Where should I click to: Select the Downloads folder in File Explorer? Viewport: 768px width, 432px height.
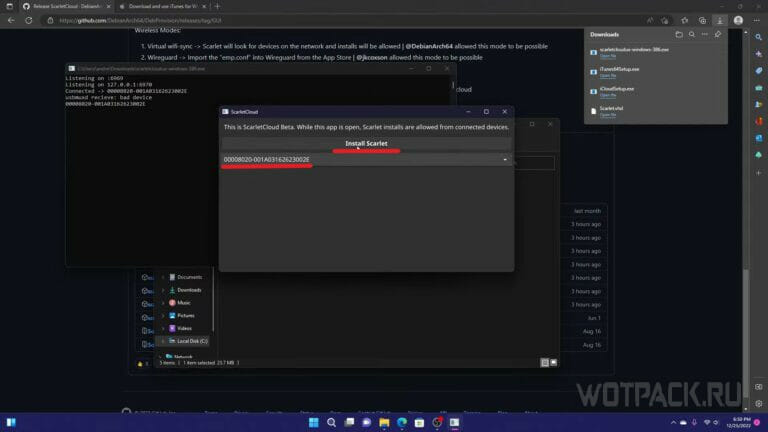(189, 289)
